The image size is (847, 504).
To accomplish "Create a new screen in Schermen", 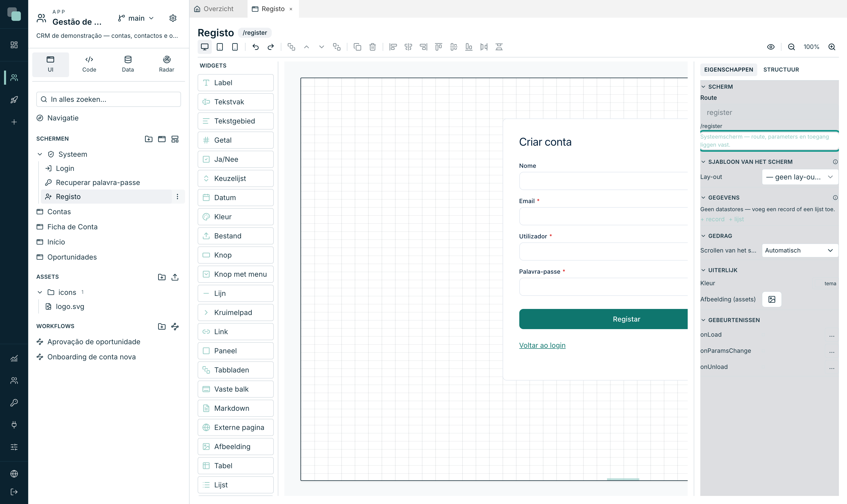I will pos(162,139).
